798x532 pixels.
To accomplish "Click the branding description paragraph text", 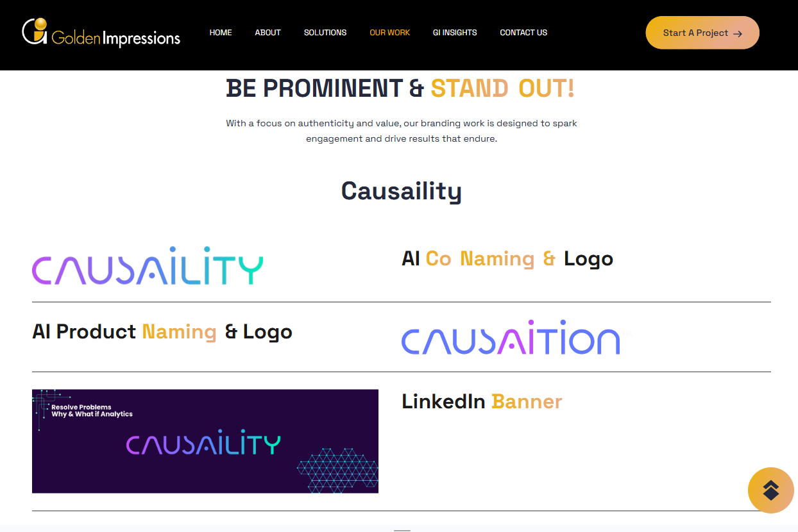I will tap(401, 131).
